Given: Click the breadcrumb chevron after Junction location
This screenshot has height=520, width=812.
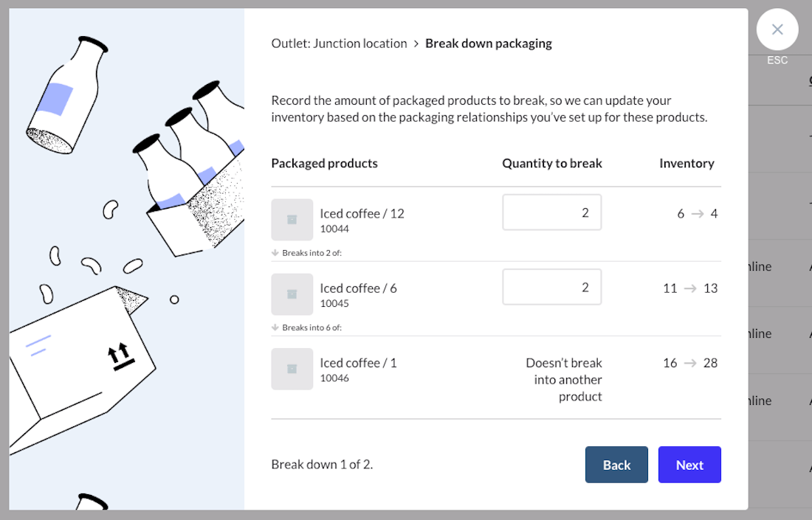Looking at the screenshot, I should coord(416,44).
